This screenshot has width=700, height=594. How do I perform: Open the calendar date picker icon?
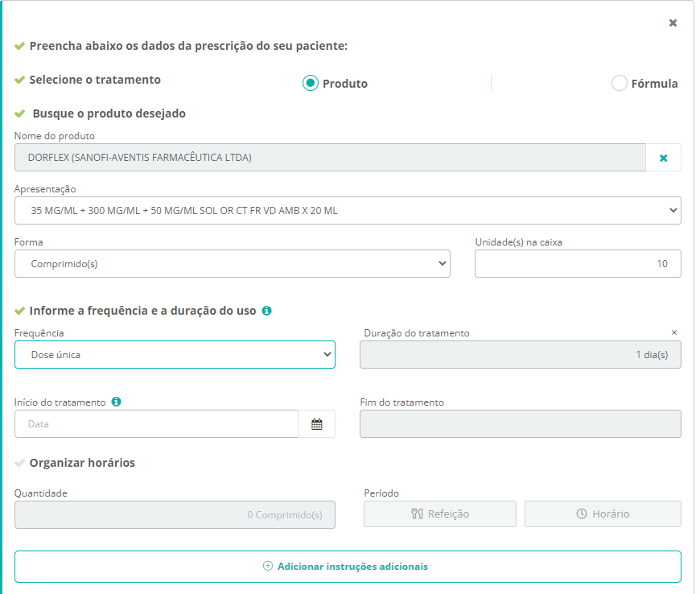point(316,424)
